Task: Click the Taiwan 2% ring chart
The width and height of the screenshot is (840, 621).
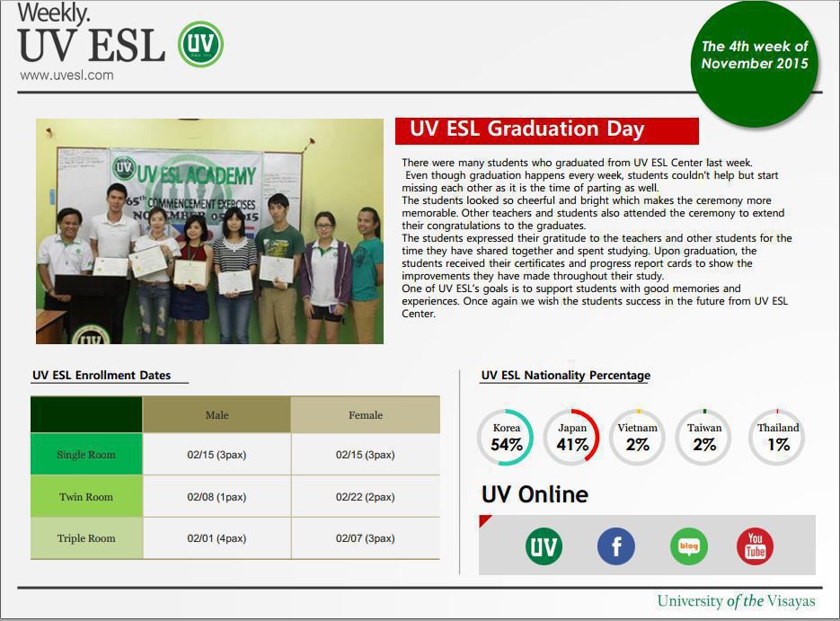Action: coord(704,438)
